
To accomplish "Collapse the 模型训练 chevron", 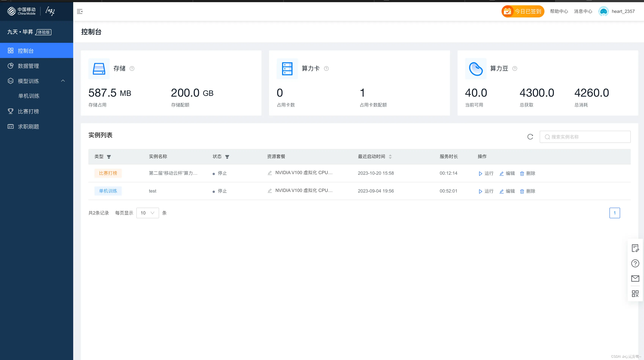I will pyautogui.click(x=63, y=81).
